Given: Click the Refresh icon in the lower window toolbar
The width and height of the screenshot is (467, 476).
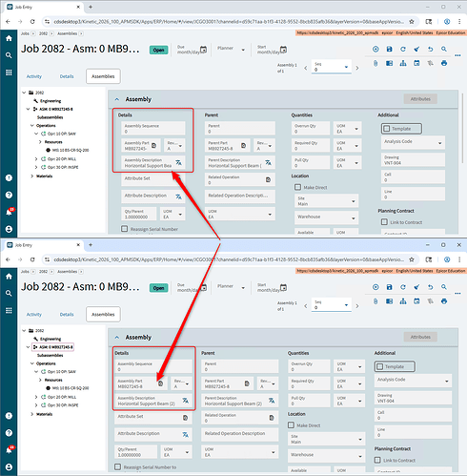Looking at the screenshot, I should point(403,287).
